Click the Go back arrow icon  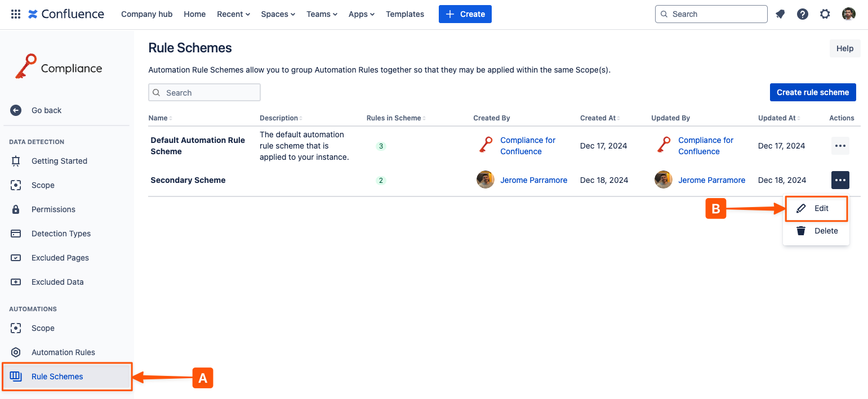pyautogui.click(x=16, y=110)
